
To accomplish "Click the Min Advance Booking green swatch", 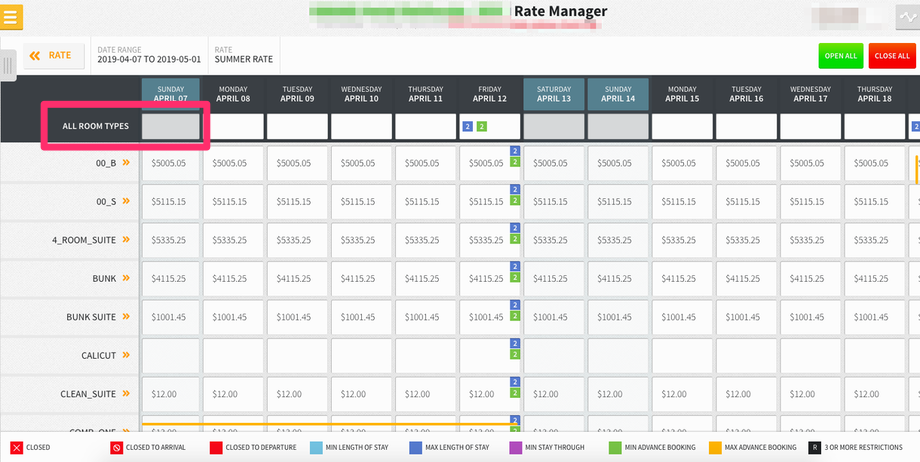I will [615, 448].
